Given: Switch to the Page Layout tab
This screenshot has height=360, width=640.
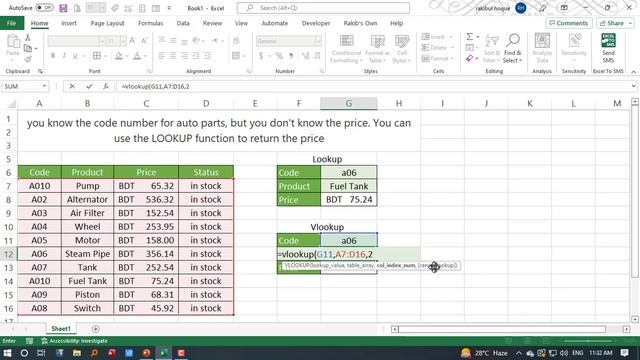Looking at the screenshot, I should coord(107,23).
